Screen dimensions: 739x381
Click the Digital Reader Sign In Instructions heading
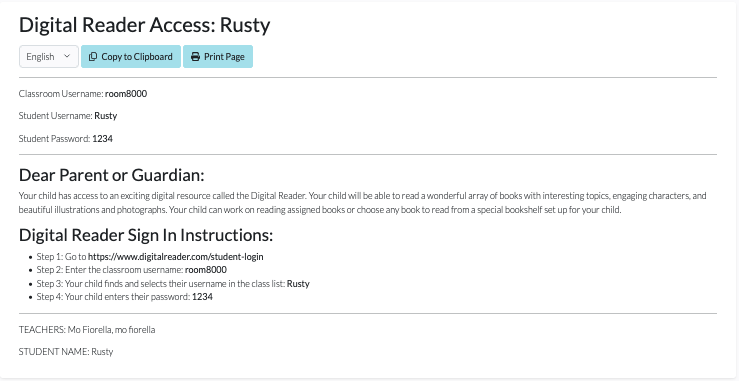pyautogui.click(x=146, y=235)
